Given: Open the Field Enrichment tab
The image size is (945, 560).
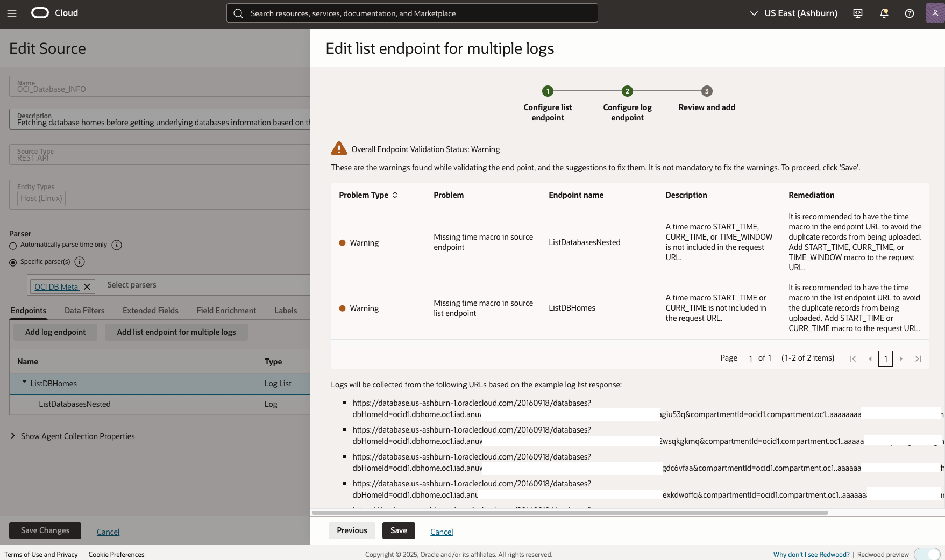Looking at the screenshot, I should [226, 310].
